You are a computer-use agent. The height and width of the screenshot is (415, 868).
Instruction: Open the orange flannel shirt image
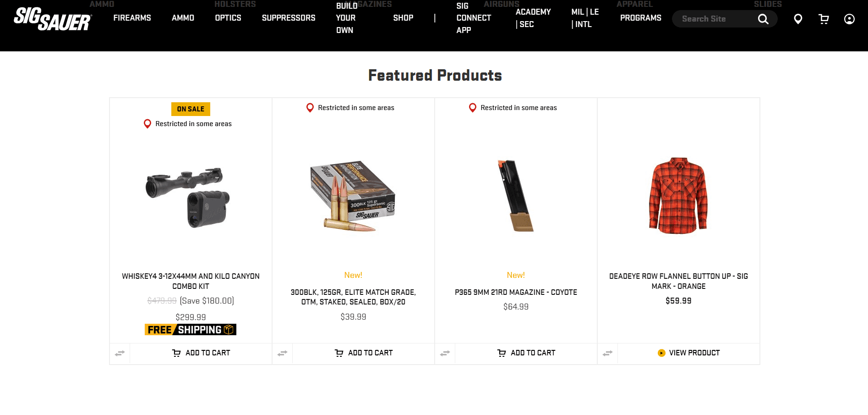click(678, 196)
